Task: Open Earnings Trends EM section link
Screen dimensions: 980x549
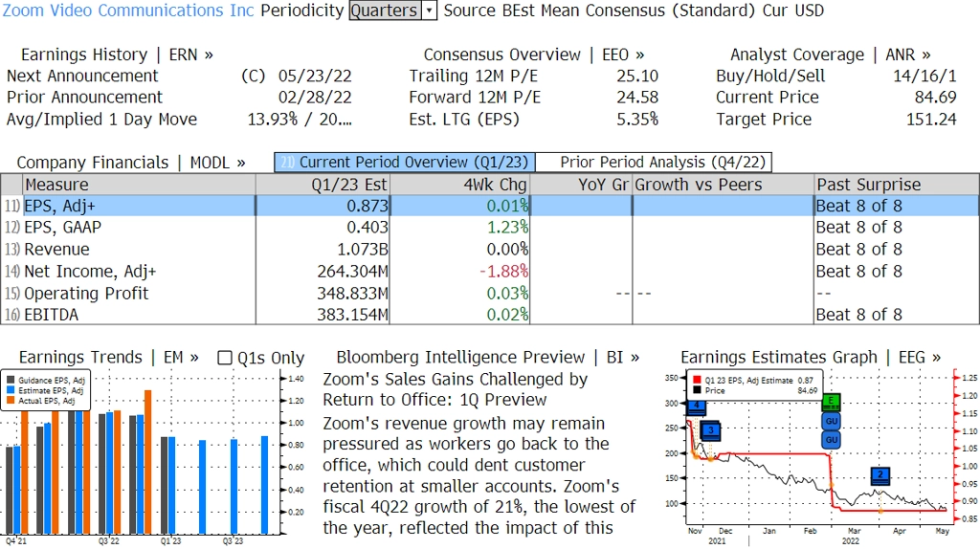Action: (109, 358)
